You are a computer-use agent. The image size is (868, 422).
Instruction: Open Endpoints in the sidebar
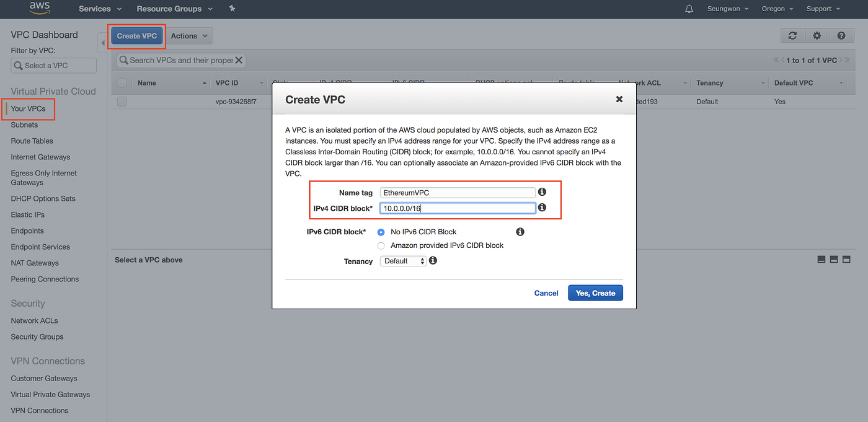[x=27, y=231]
